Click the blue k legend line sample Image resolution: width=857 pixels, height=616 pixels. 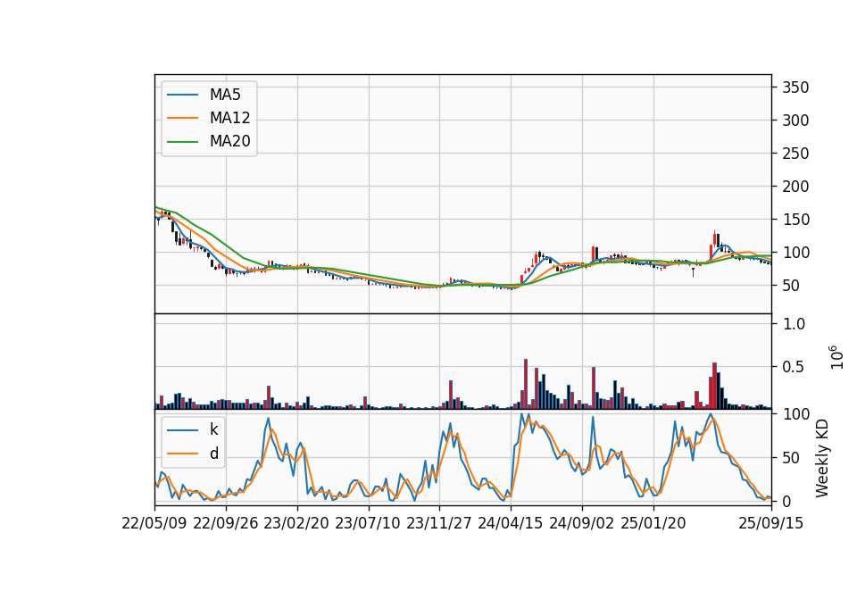click(x=182, y=429)
